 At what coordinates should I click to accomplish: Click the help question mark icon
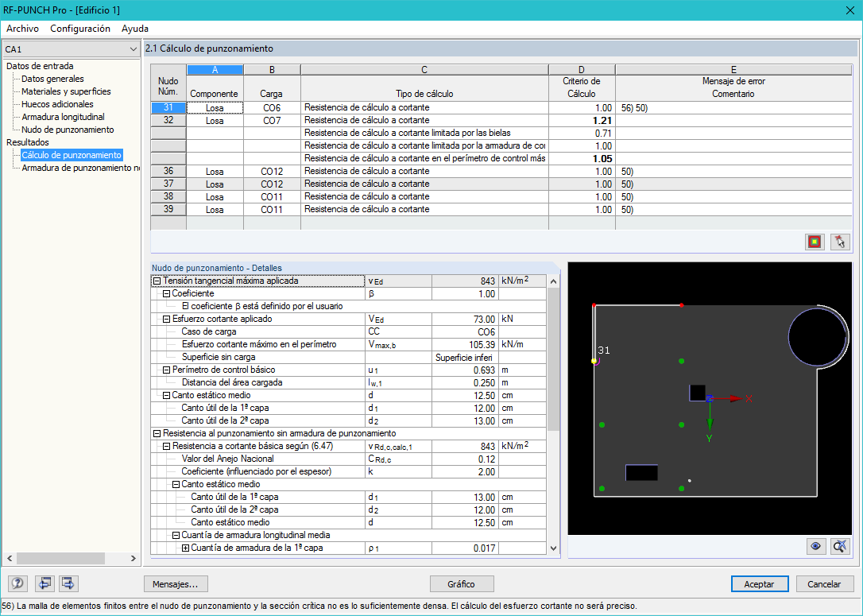[x=17, y=583]
